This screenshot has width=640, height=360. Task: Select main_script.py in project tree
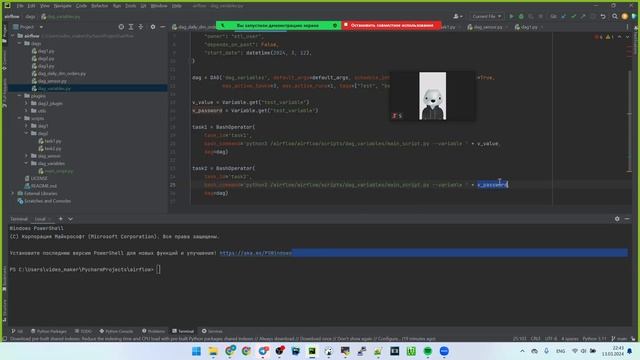[59, 171]
